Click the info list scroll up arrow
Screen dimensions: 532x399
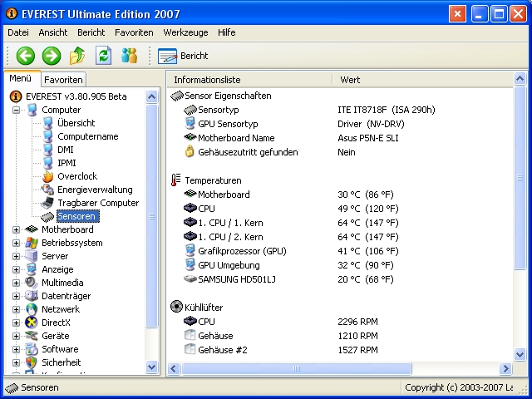point(520,79)
